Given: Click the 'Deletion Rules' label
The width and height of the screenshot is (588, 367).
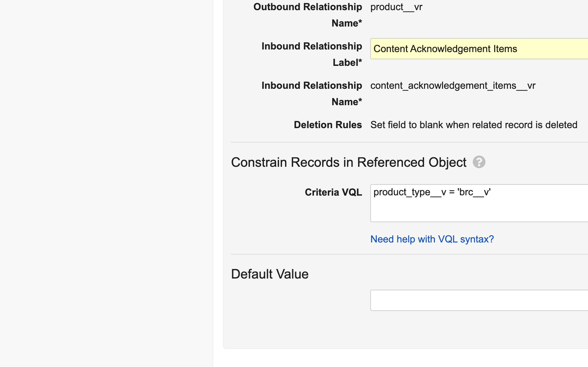Looking at the screenshot, I should (x=328, y=125).
